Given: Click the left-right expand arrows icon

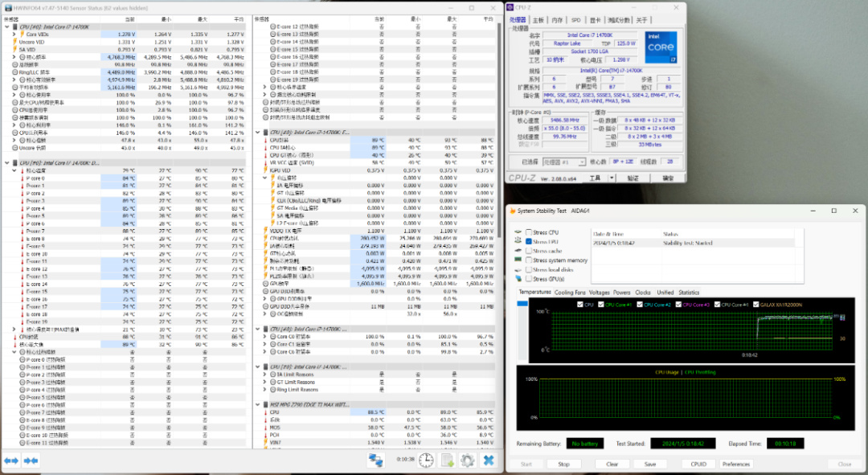Looking at the screenshot, I should pyautogui.click(x=11, y=460).
